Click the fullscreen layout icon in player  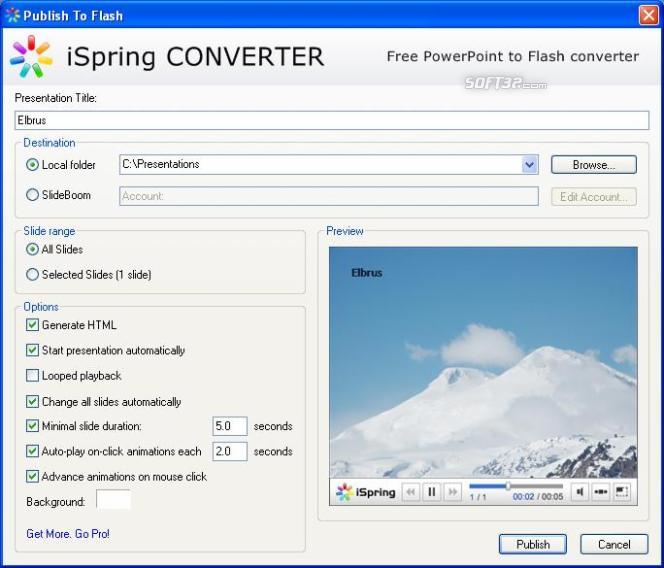622,492
